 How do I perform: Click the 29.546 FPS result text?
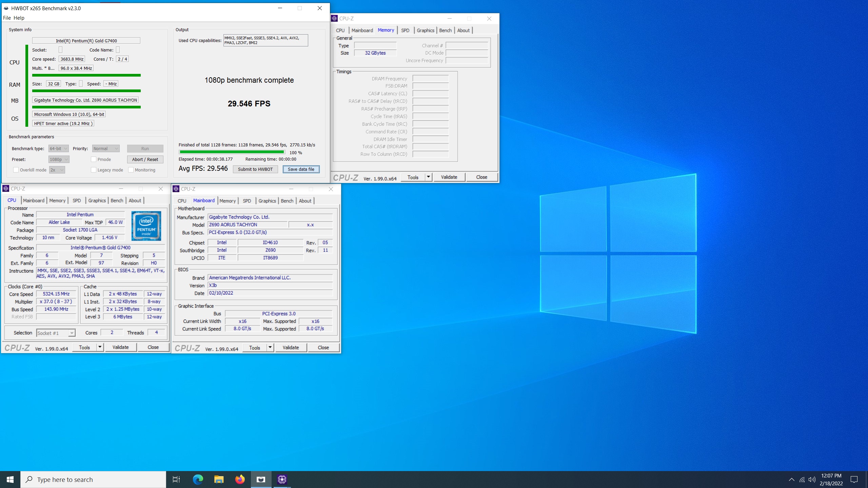(249, 103)
